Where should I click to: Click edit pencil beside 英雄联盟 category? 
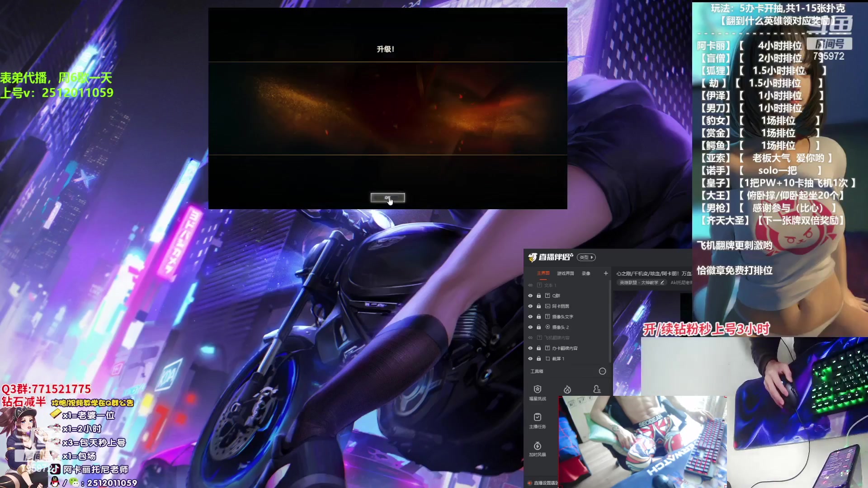662,283
